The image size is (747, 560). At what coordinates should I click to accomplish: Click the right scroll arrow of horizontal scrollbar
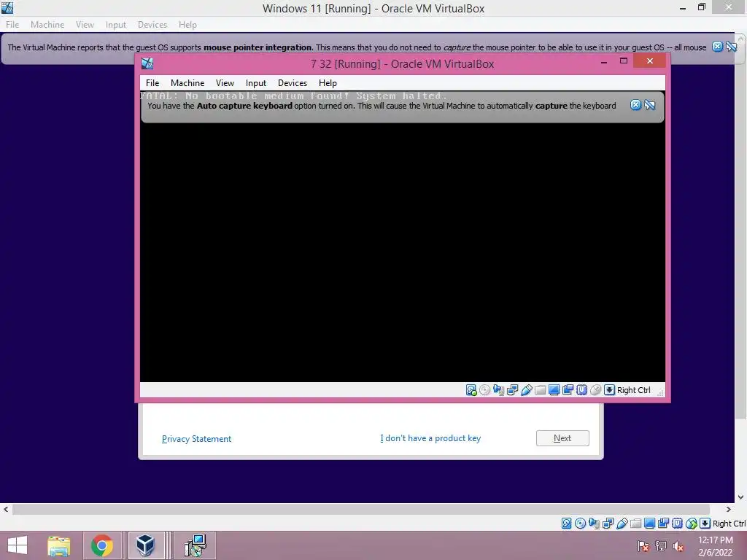[x=729, y=509]
